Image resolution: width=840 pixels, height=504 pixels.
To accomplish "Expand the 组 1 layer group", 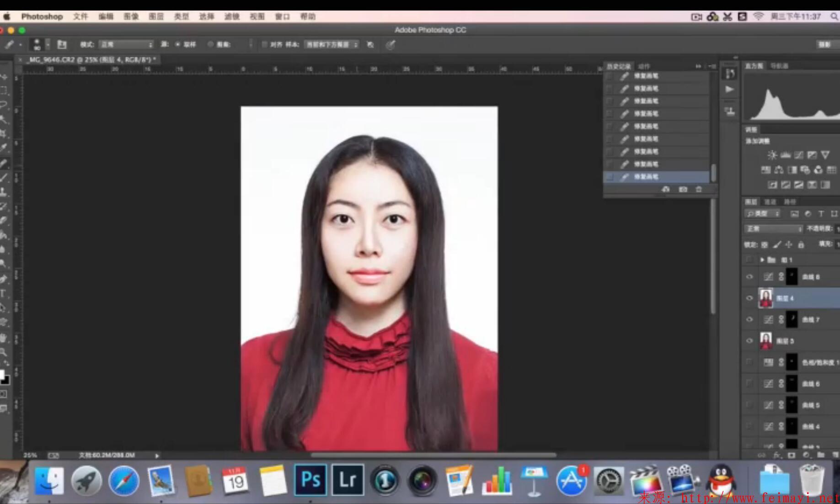I will [x=762, y=259].
